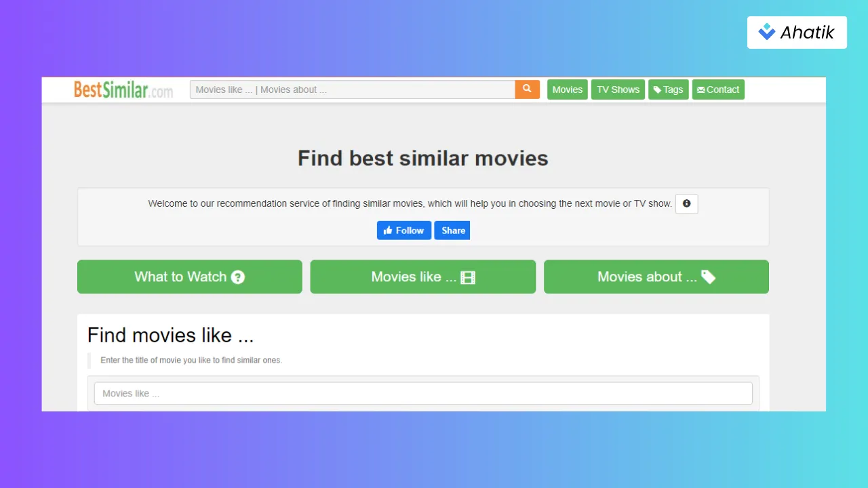Open the TV Shows nav button
This screenshot has width=868, height=488.
tap(618, 89)
